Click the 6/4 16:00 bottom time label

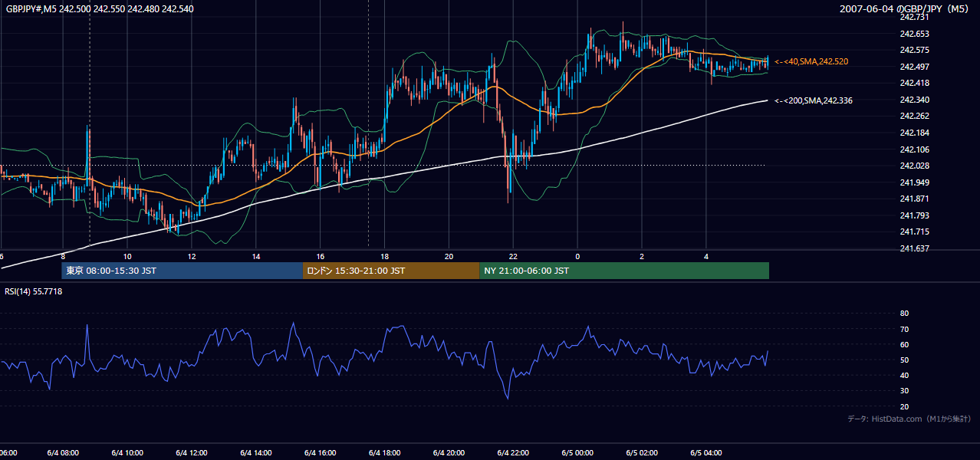321,453
